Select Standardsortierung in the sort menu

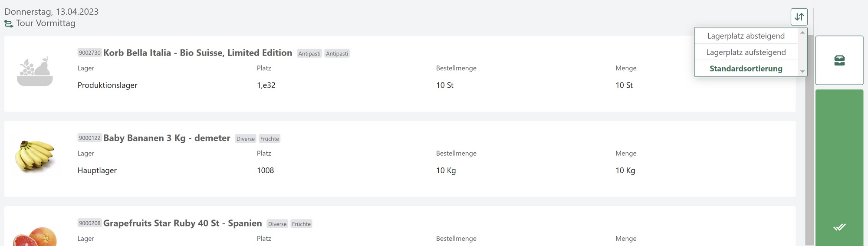(746, 69)
